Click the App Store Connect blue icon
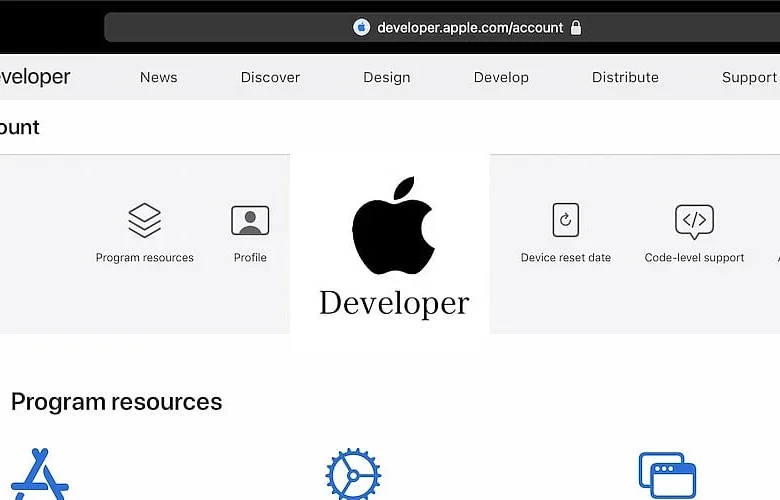 click(40, 474)
